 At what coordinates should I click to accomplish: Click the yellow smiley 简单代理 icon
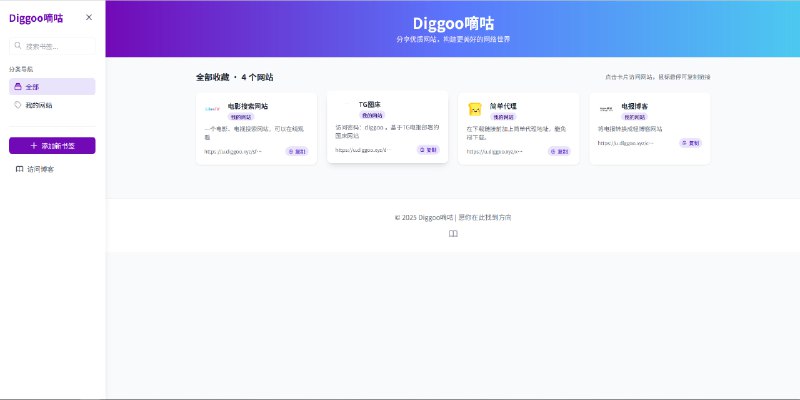tap(475, 109)
